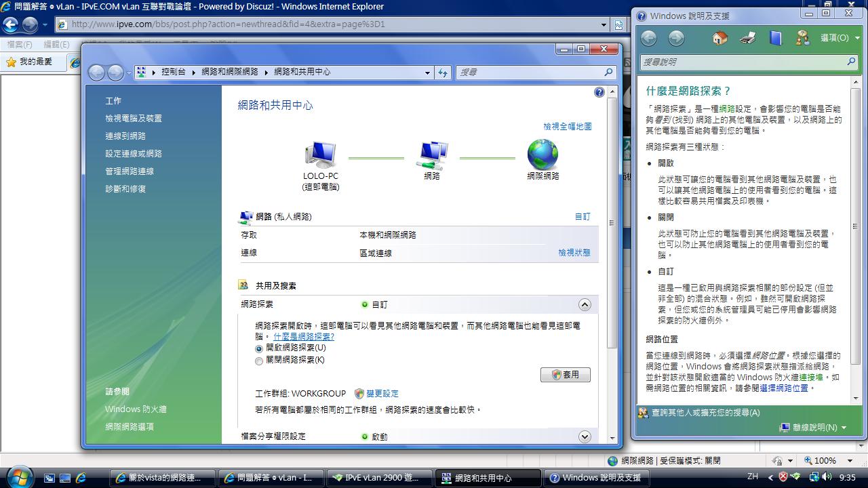Click 檢視狀態 link for 區域連線
This screenshot has height=488, width=868.
pyautogui.click(x=574, y=253)
